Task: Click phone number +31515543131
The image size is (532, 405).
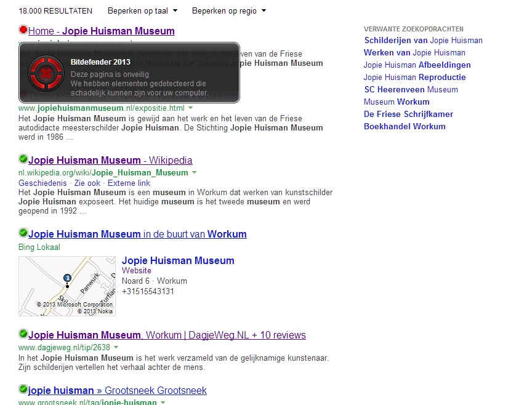Action: coord(148,291)
